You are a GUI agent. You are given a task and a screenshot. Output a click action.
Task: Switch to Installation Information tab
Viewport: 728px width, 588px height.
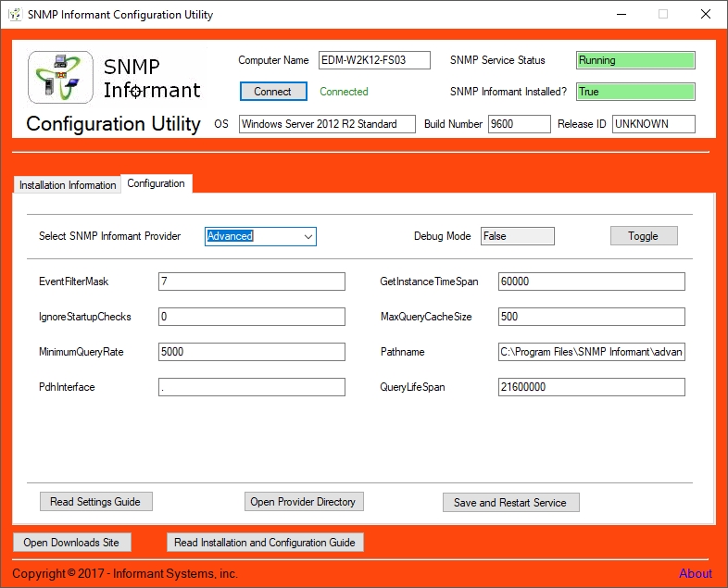68,185
